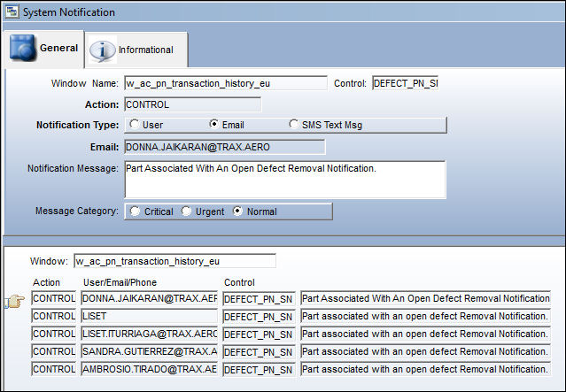Click the Control field in General section

pyautogui.click(x=405, y=83)
